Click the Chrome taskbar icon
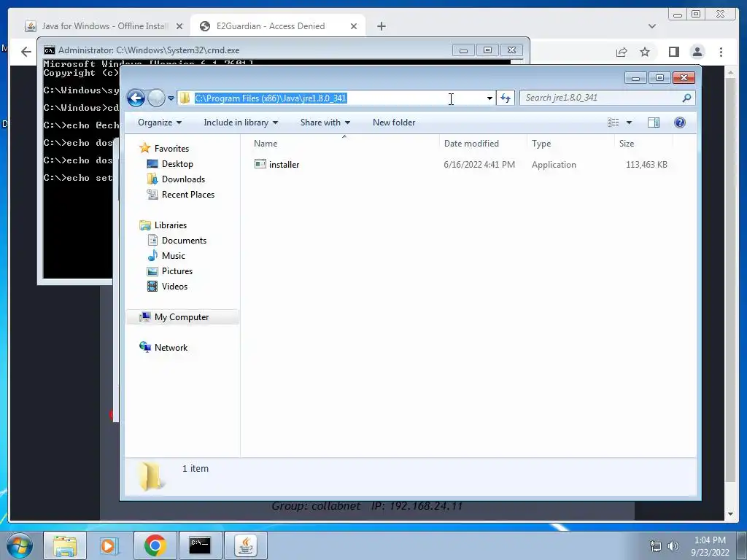747x560 pixels. point(155,545)
